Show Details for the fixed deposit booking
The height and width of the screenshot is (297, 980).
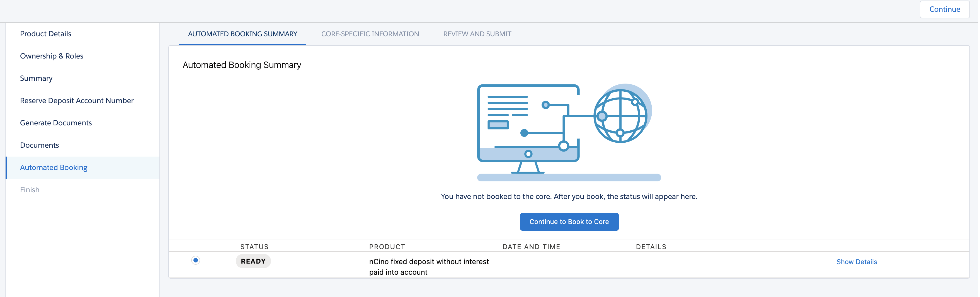[x=857, y=262]
